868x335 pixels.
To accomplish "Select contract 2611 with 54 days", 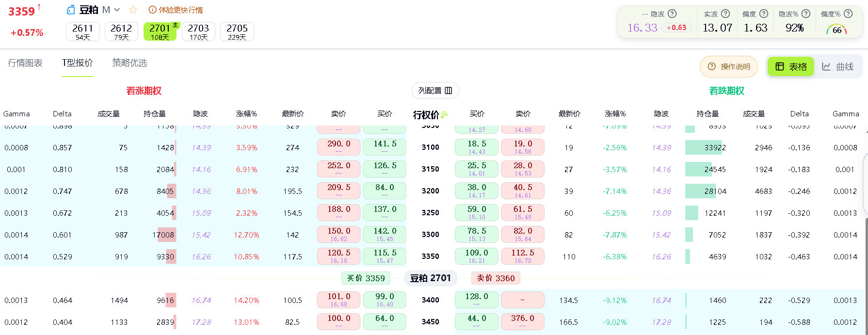I will click(82, 32).
